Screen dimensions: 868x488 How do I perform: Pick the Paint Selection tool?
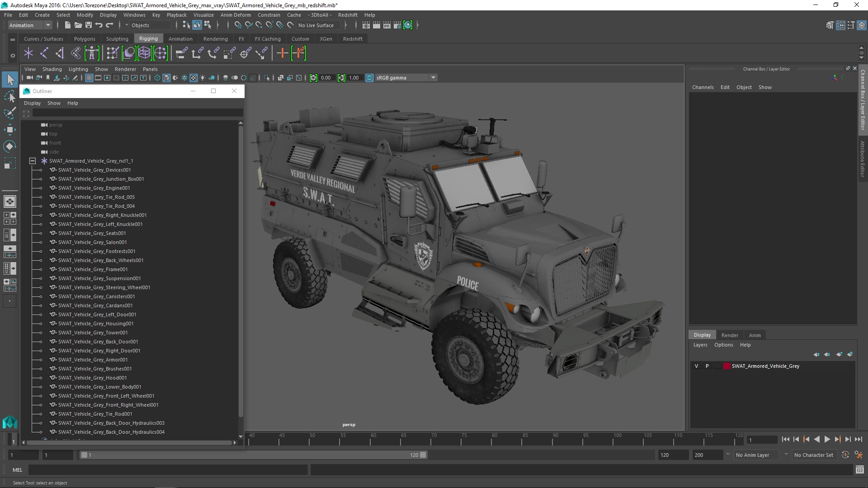(x=9, y=113)
